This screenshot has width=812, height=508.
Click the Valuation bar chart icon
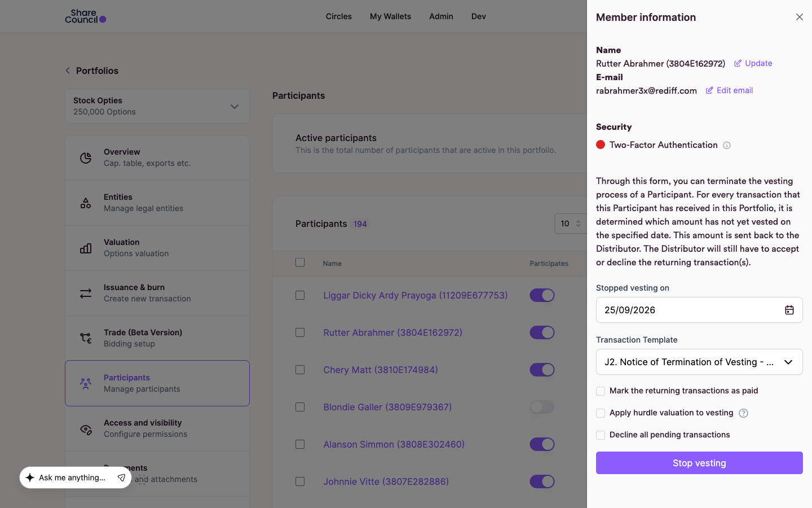point(86,248)
